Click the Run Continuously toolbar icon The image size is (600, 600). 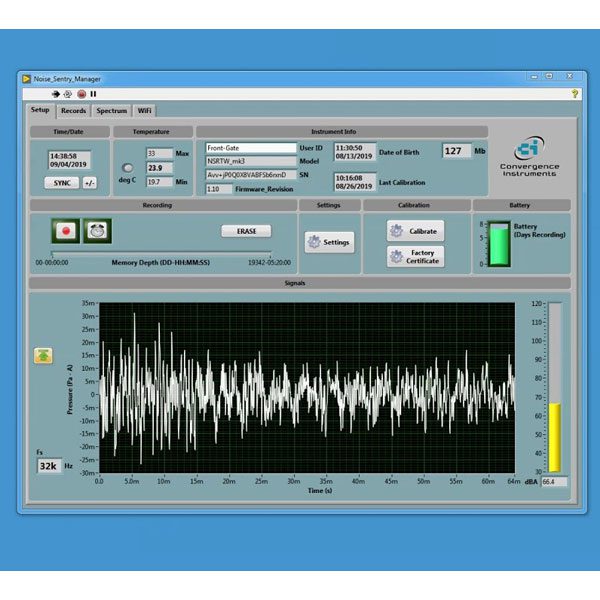click(x=68, y=93)
